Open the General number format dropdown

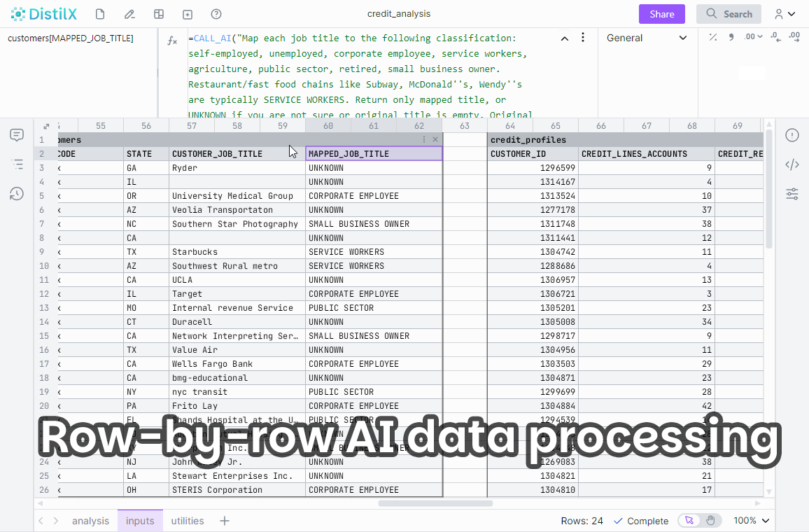(647, 38)
